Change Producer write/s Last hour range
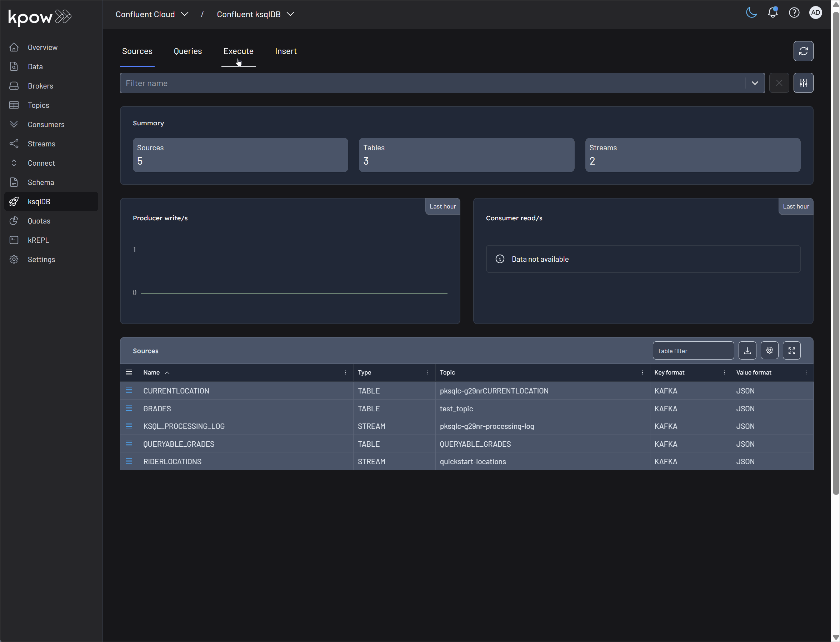The height and width of the screenshot is (642, 840). [442, 206]
